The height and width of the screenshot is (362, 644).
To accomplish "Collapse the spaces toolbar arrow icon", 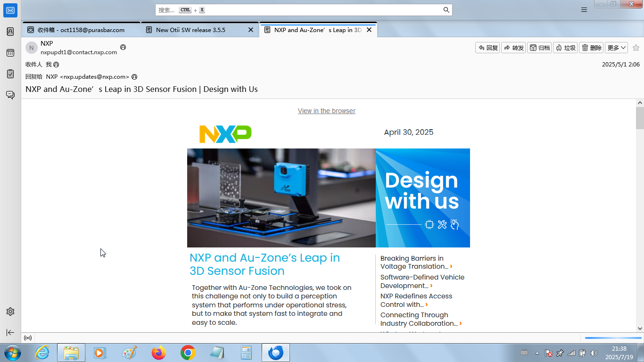I will click(x=10, y=332).
